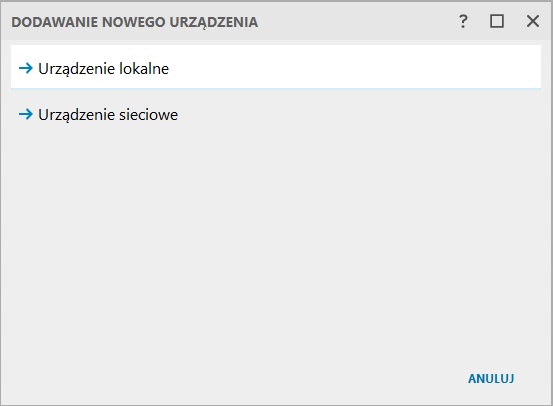The height and width of the screenshot is (406, 553).
Task: Click the blue arrow for local device
Action: 26,68
